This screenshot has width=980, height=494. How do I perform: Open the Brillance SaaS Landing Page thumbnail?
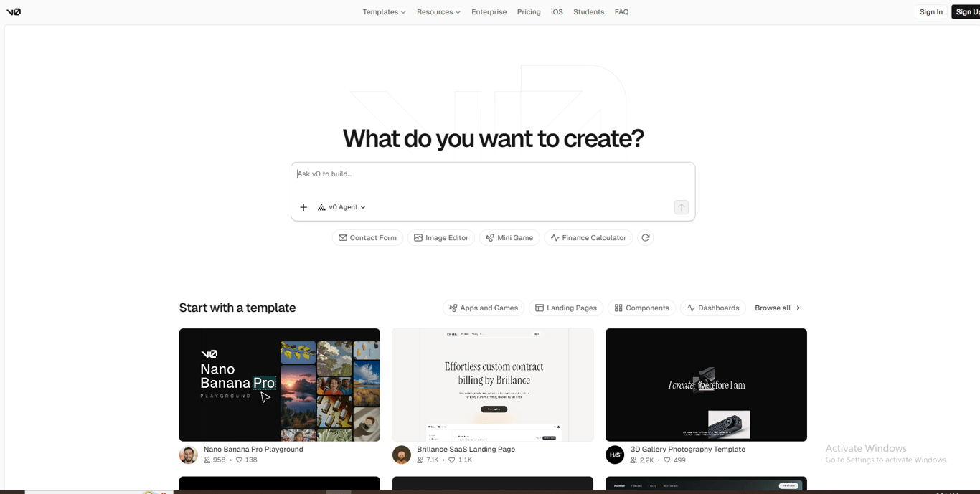[x=493, y=385]
